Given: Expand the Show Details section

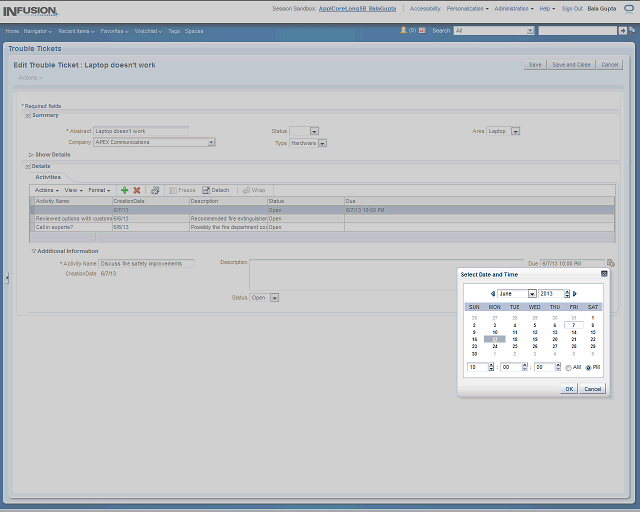Looking at the screenshot, I should pyautogui.click(x=32, y=155).
